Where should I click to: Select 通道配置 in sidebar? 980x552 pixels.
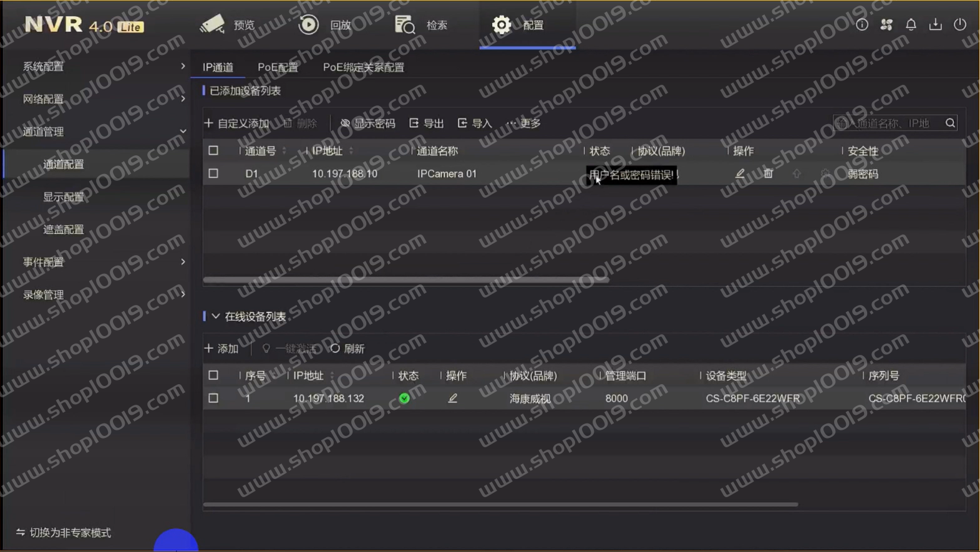click(x=63, y=164)
